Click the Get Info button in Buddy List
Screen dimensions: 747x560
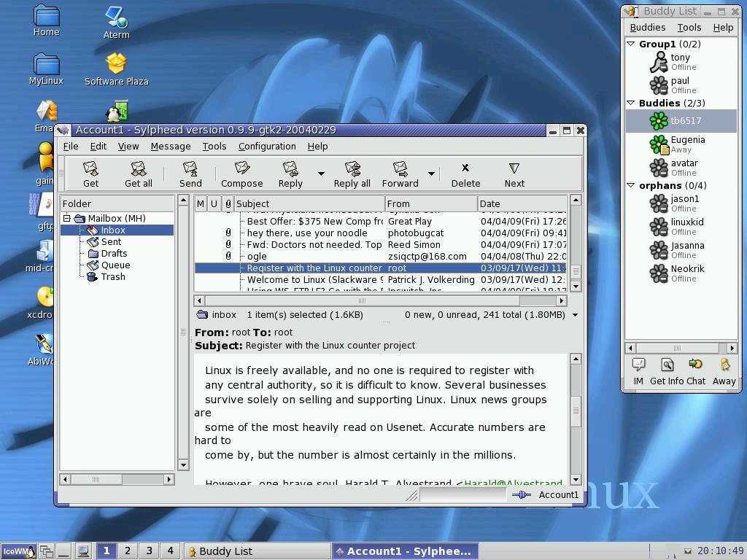[x=667, y=370]
